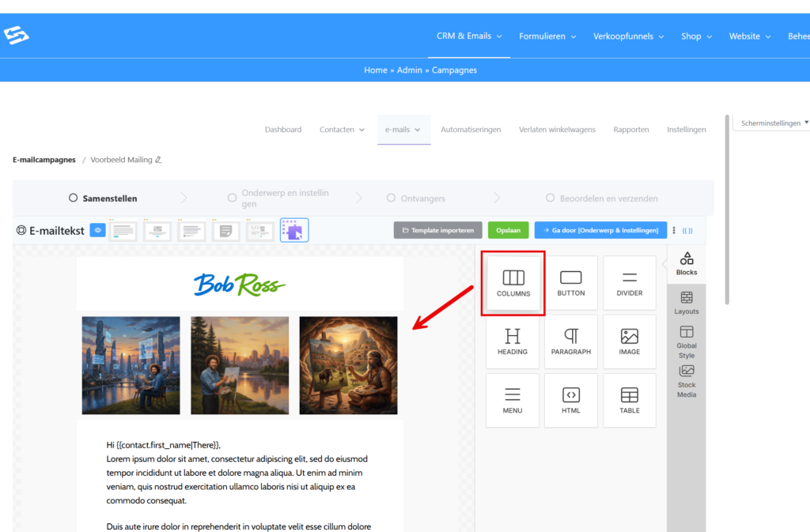The image size is (810, 532).
Task: Expand the CRM & Emails dropdown
Action: point(469,36)
